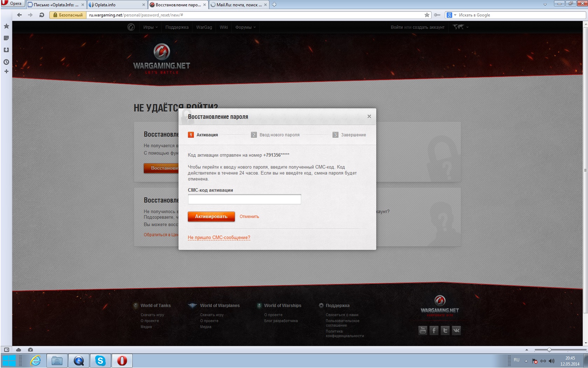Click the Пользовательское соглашение footer link
The height and width of the screenshot is (368, 588).
(x=342, y=323)
